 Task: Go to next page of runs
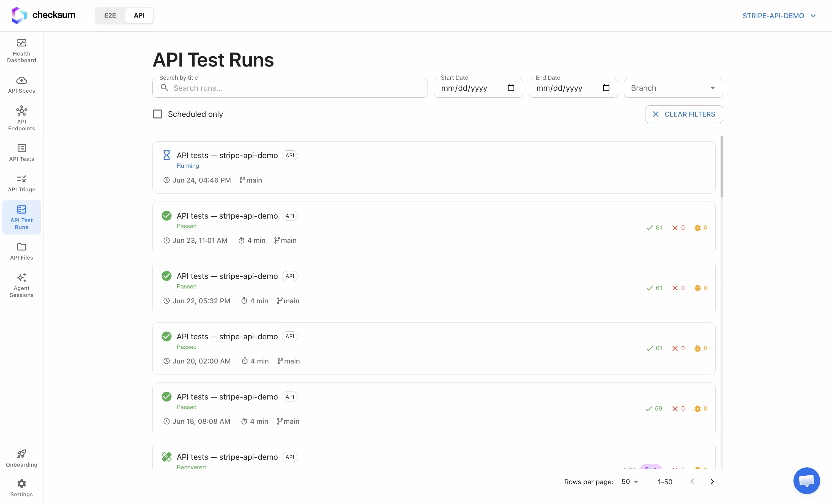[x=712, y=481]
